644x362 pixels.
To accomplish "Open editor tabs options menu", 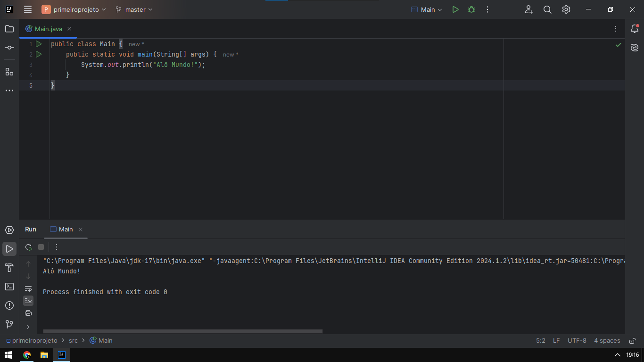I will (x=616, y=29).
